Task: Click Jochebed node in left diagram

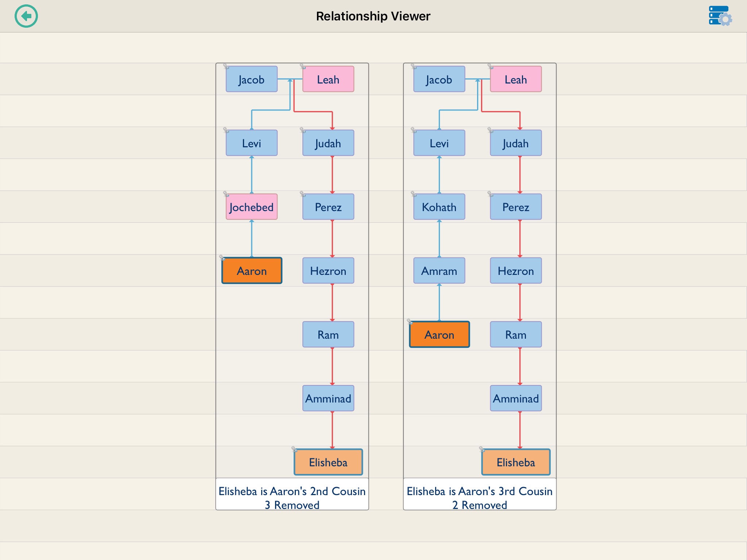Action: [252, 206]
